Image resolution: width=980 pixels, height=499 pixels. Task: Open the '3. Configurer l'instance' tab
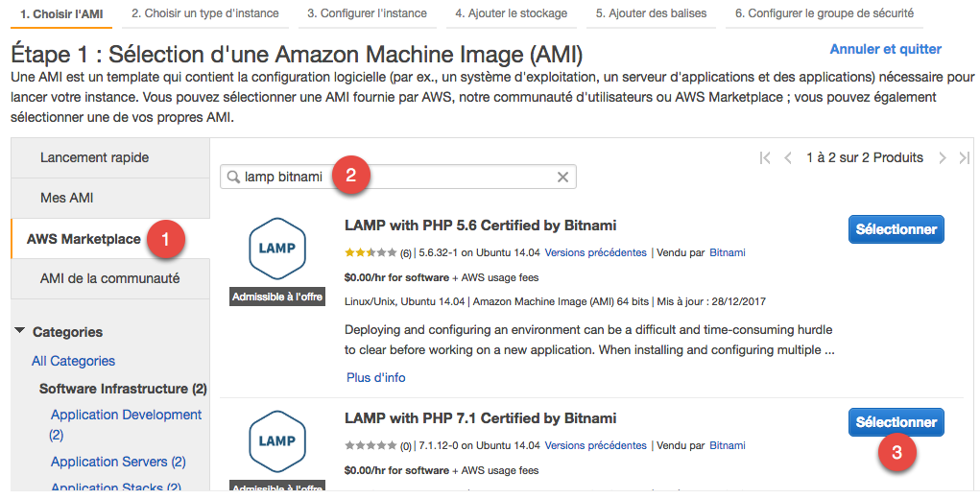coord(367,13)
